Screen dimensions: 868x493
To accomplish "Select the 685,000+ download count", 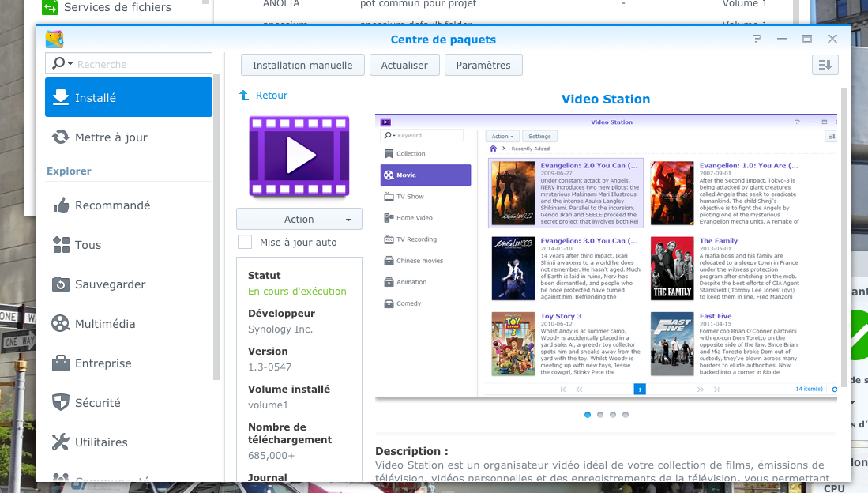I will pyautogui.click(x=271, y=455).
